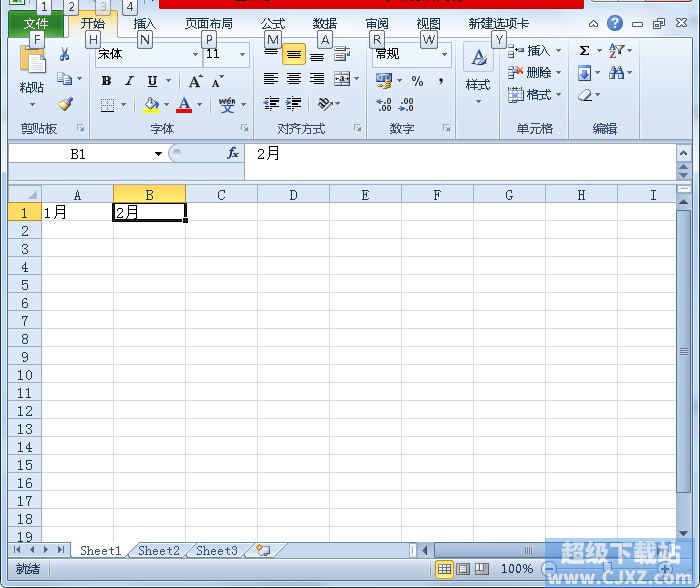This screenshot has width=700, height=588.
Task: Open the 常规 number format dropdown
Action: click(x=444, y=54)
